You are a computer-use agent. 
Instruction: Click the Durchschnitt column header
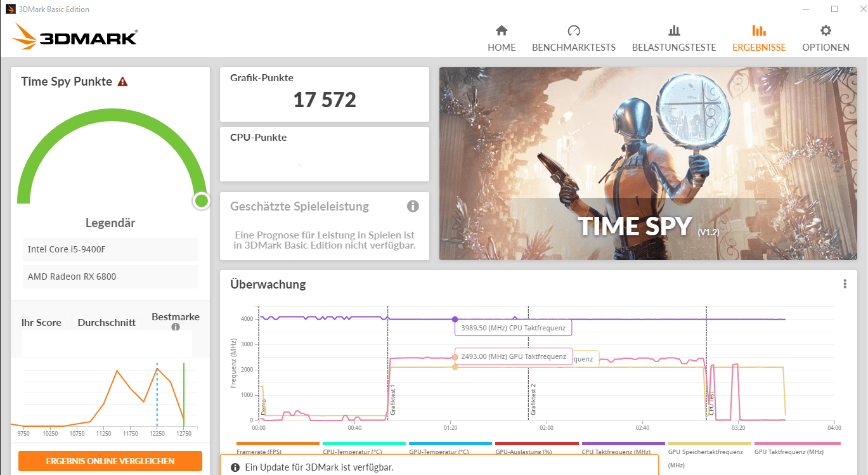[107, 322]
